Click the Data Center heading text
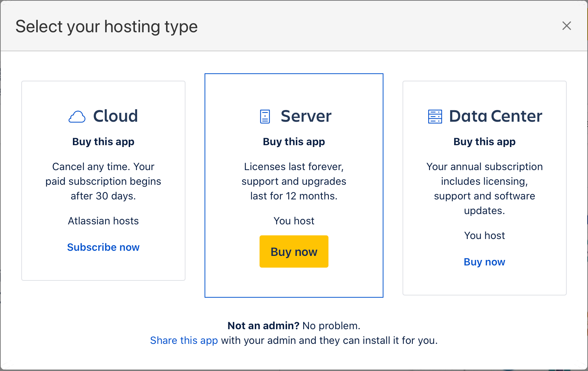 click(x=496, y=116)
